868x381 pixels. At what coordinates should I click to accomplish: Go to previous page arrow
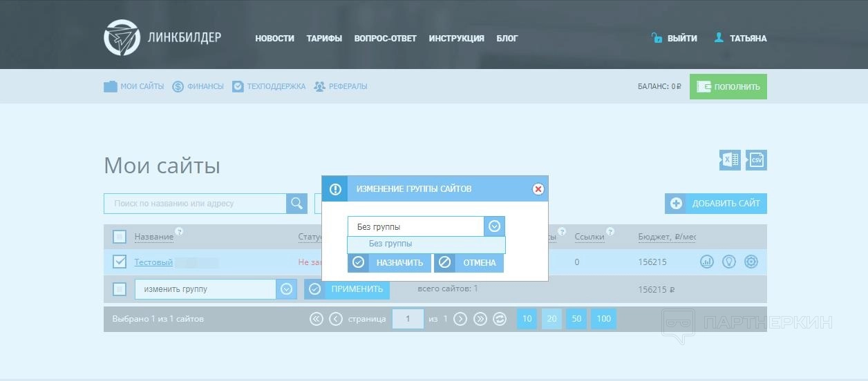[336, 319]
